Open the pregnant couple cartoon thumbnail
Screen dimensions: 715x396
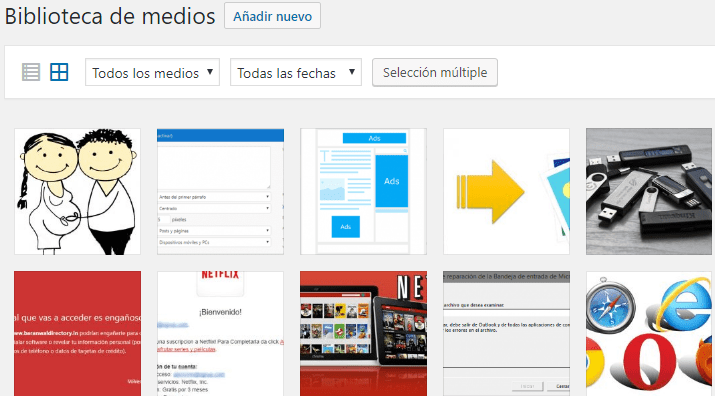click(x=78, y=192)
